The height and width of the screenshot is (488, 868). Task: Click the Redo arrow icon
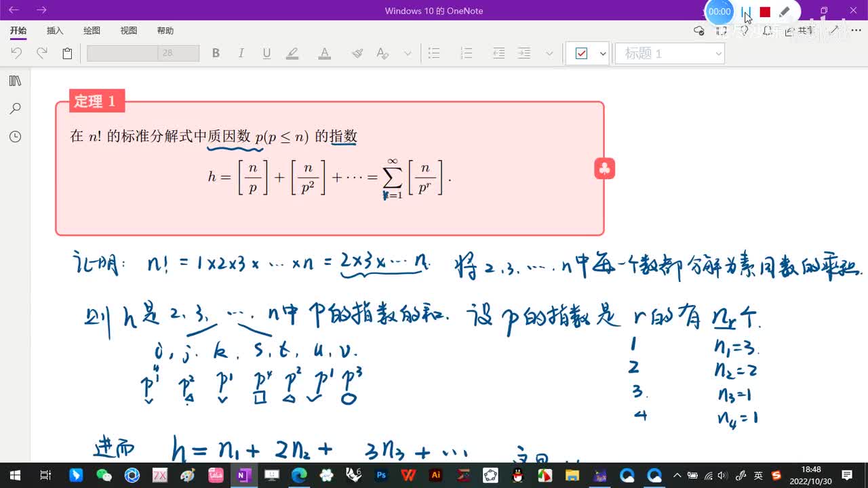[x=42, y=53]
